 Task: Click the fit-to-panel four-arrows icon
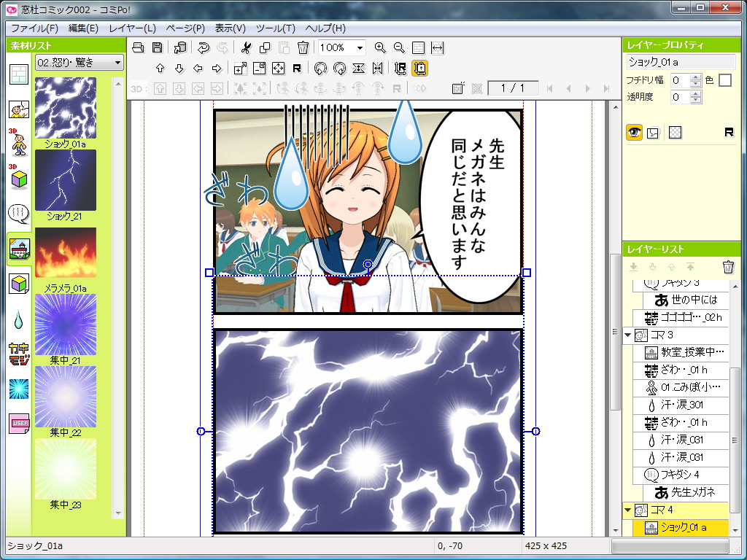[278, 68]
